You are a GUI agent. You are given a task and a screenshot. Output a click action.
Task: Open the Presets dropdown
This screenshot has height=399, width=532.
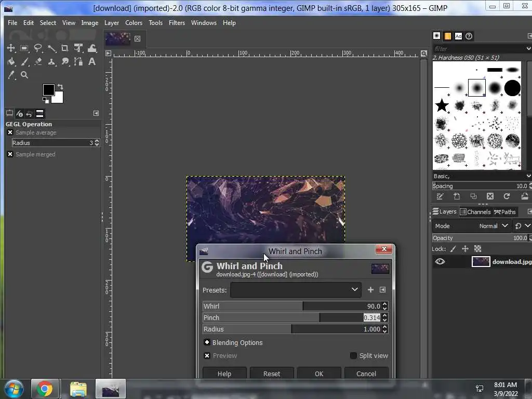(x=296, y=290)
